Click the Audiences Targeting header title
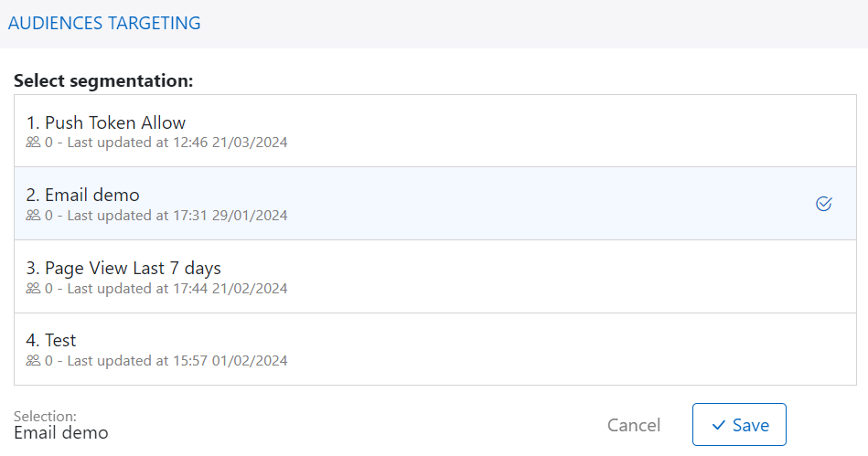This screenshot has height=456, width=868. point(104,24)
